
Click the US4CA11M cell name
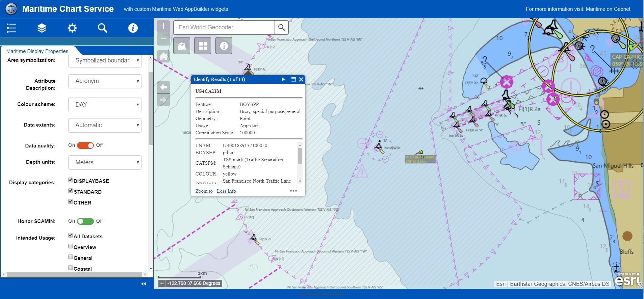tap(208, 91)
